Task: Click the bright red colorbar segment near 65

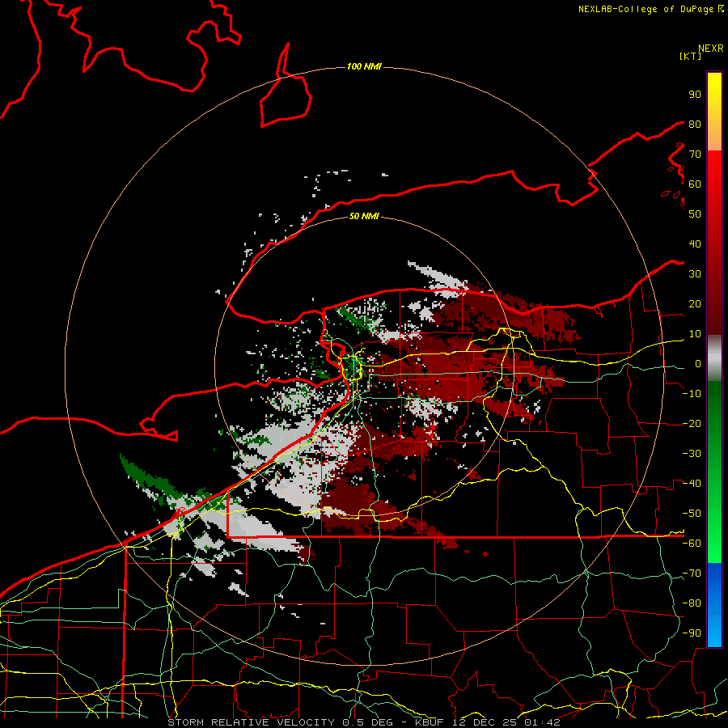Action: pos(714,170)
